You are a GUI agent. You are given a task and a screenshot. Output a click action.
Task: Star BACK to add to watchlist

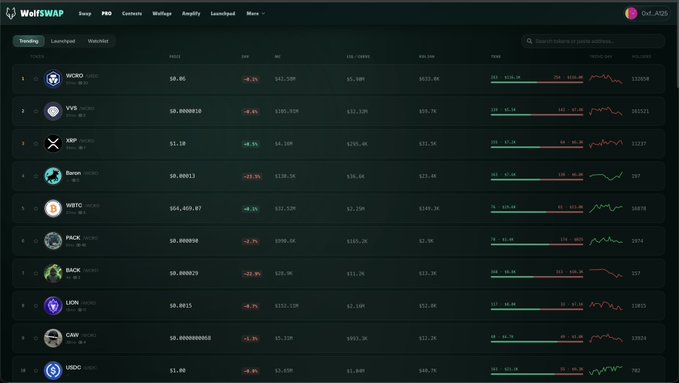[36, 273]
